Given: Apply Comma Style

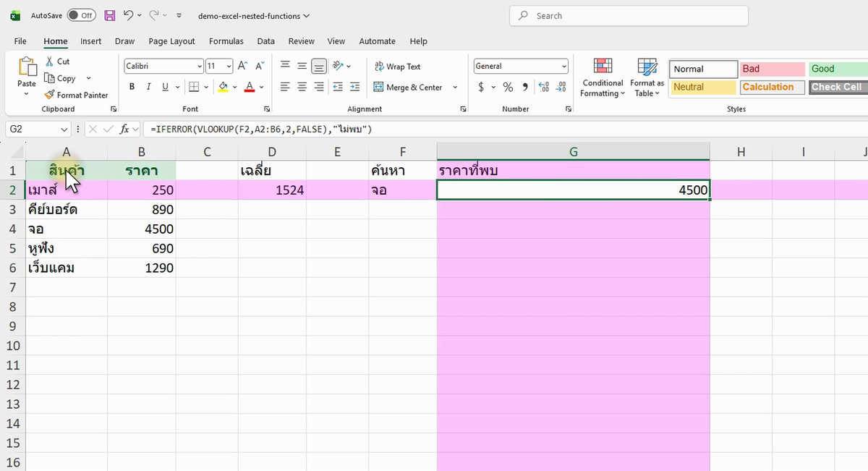Looking at the screenshot, I should (524, 87).
